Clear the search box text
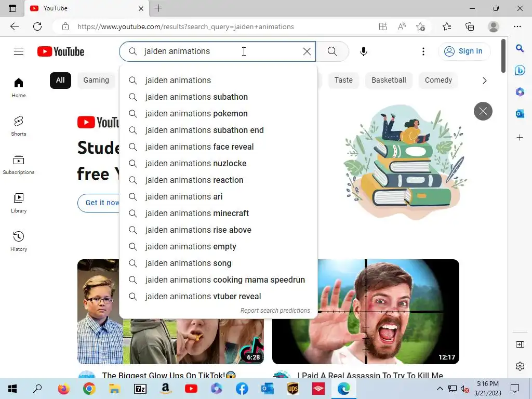 tap(307, 51)
